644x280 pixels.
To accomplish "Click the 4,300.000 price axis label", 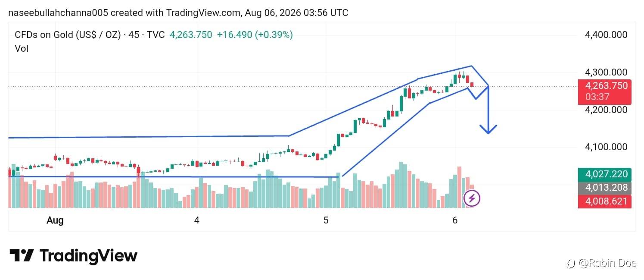I will [x=606, y=72].
